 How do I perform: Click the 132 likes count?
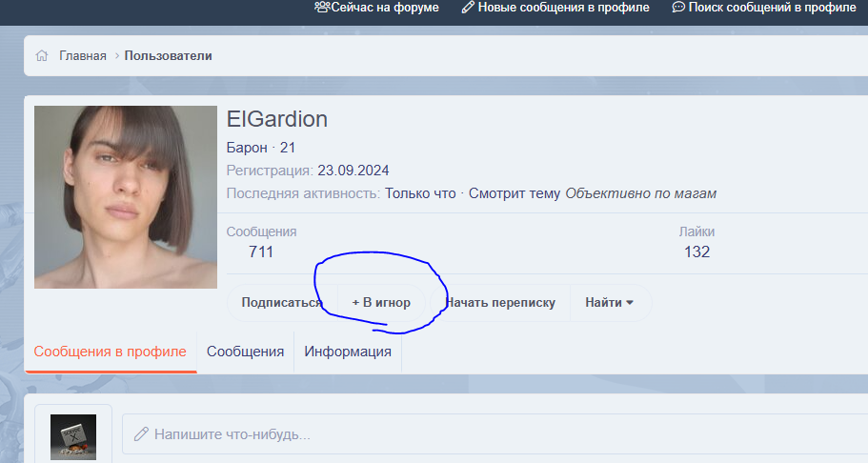[696, 252]
